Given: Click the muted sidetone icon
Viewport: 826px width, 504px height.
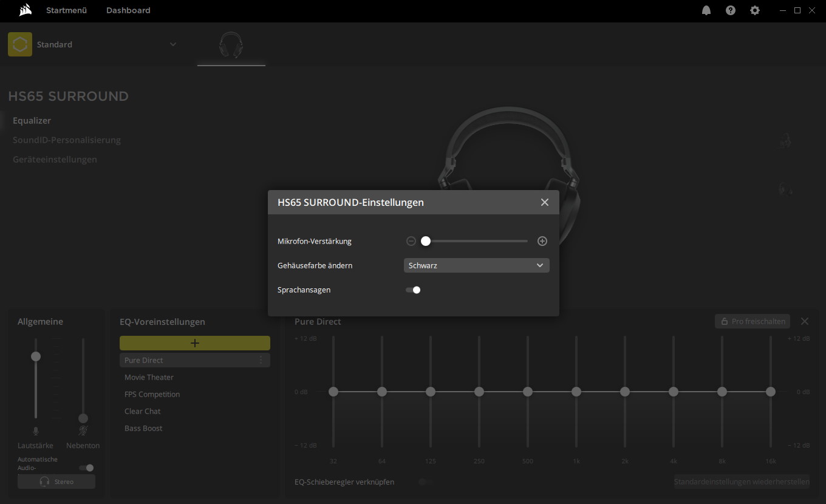Looking at the screenshot, I should (x=83, y=431).
